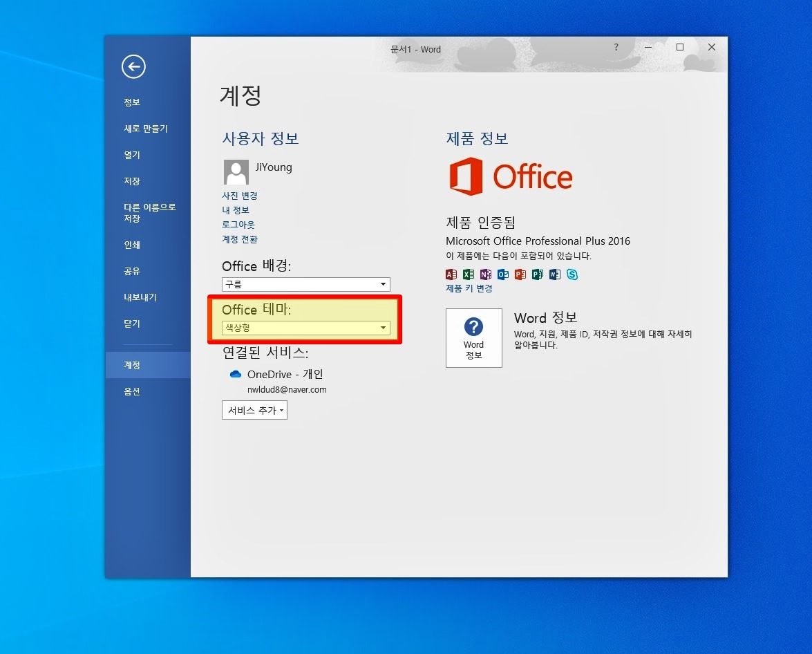Open the Office 테마 dropdown showing 색상형
The height and width of the screenshot is (654, 812).
(305, 328)
